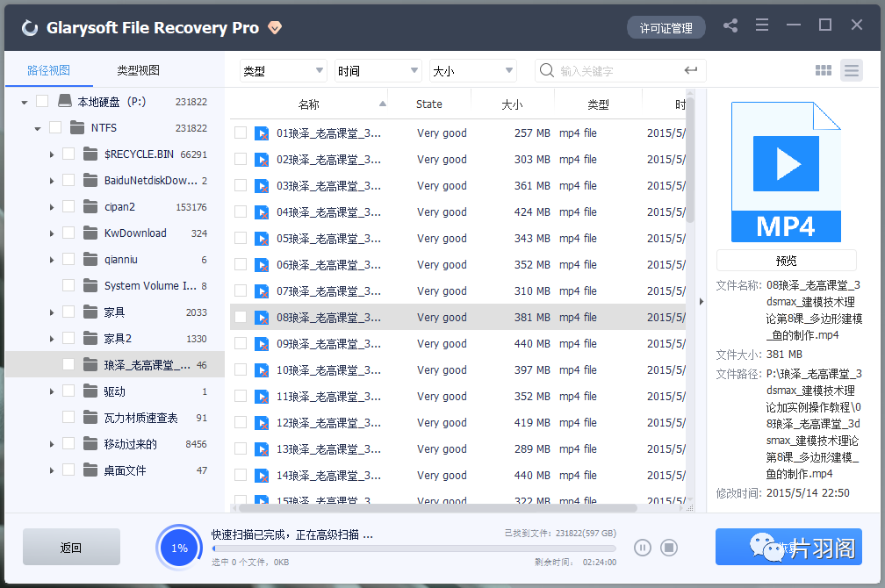Click the mp4 file icon for 10狼泽
885x588 pixels.
pos(262,370)
